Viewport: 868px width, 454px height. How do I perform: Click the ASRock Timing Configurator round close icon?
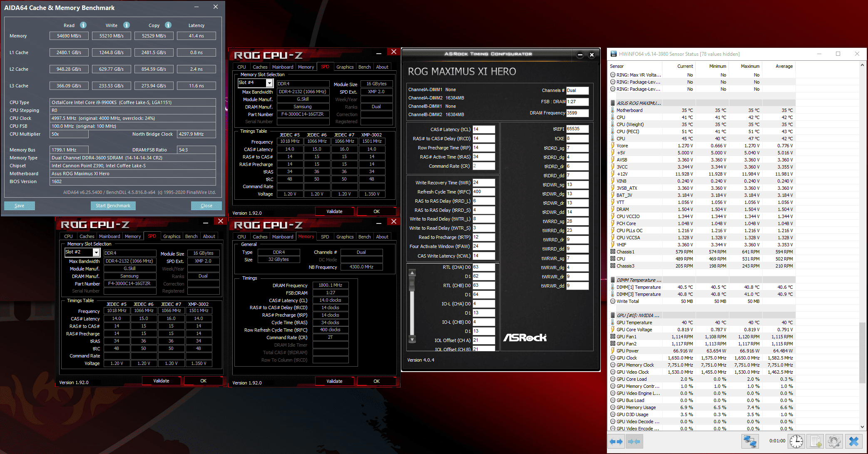pyautogui.click(x=592, y=55)
